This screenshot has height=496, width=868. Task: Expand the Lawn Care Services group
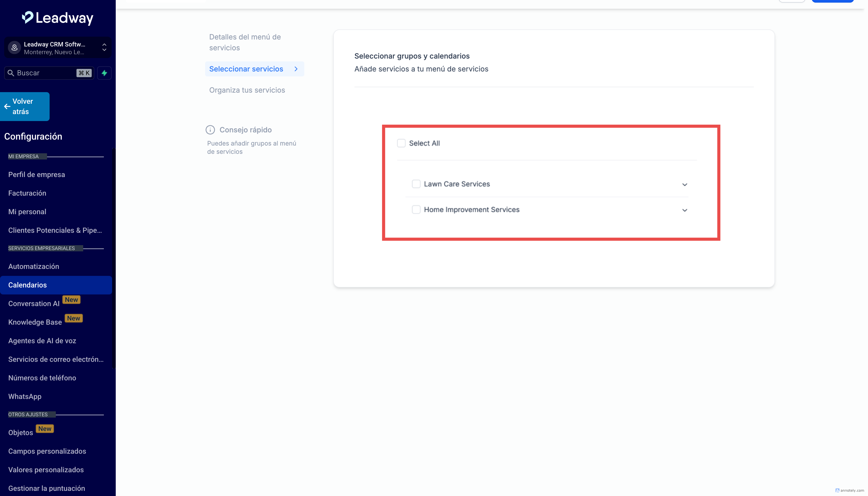pyautogui.click(x=684, y=185)
